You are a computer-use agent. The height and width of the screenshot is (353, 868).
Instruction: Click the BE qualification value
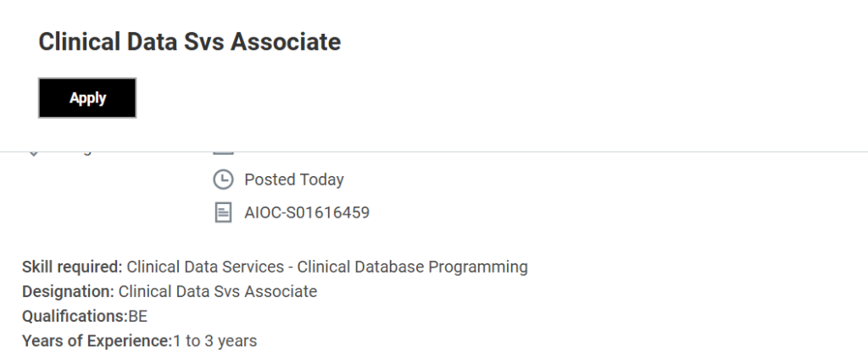pos(138,317)
